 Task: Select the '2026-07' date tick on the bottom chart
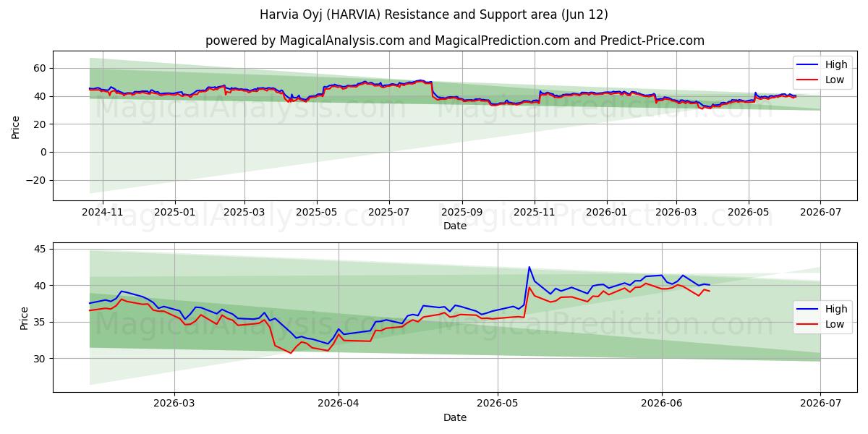(x=820, y=405)
